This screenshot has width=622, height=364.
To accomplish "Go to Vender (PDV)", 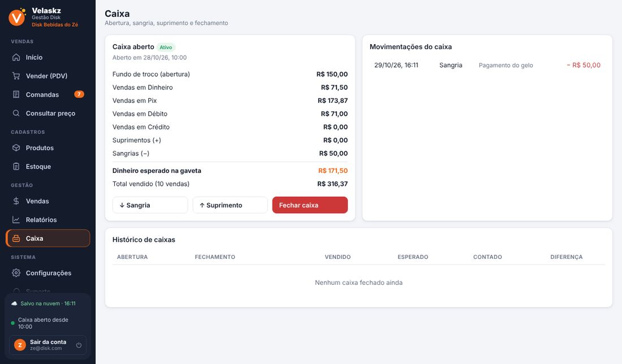I will point(48,76).
